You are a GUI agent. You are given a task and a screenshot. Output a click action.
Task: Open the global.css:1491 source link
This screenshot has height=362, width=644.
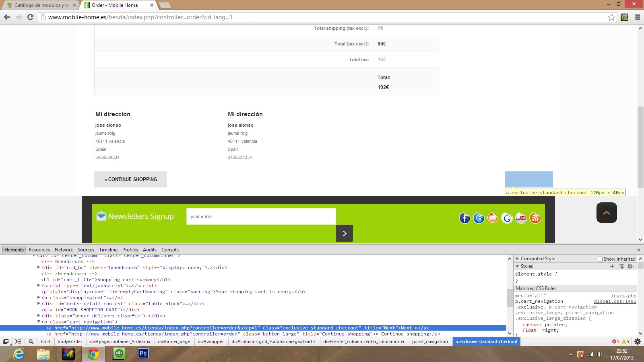615,301
